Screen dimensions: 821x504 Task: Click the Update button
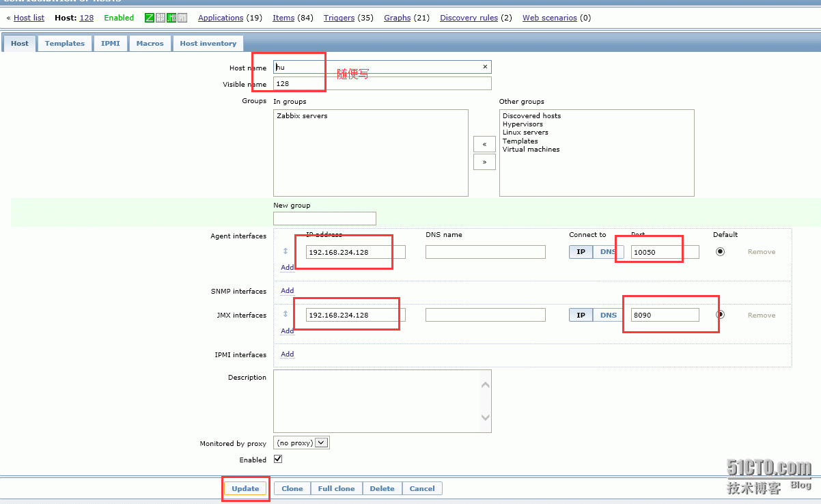click(245, 488)
